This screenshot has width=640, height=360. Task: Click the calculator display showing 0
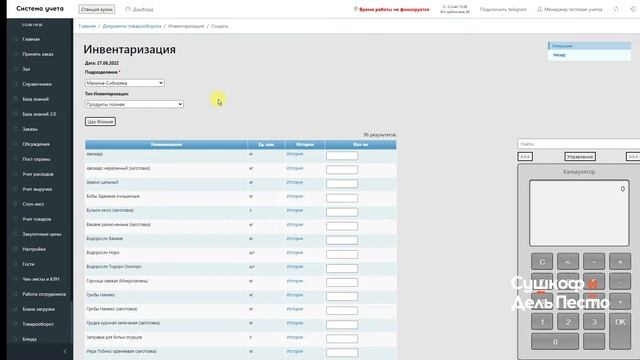pos(579,213)
